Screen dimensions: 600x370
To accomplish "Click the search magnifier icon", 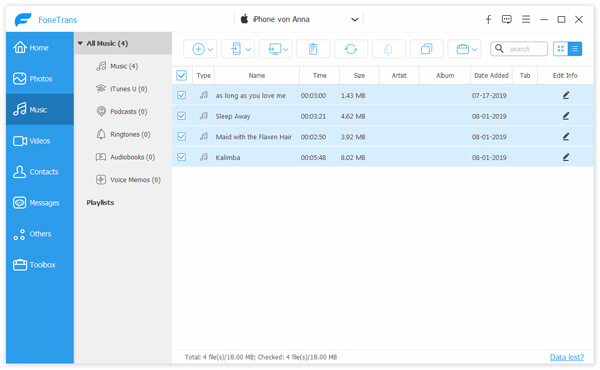I will coord(499,49).
